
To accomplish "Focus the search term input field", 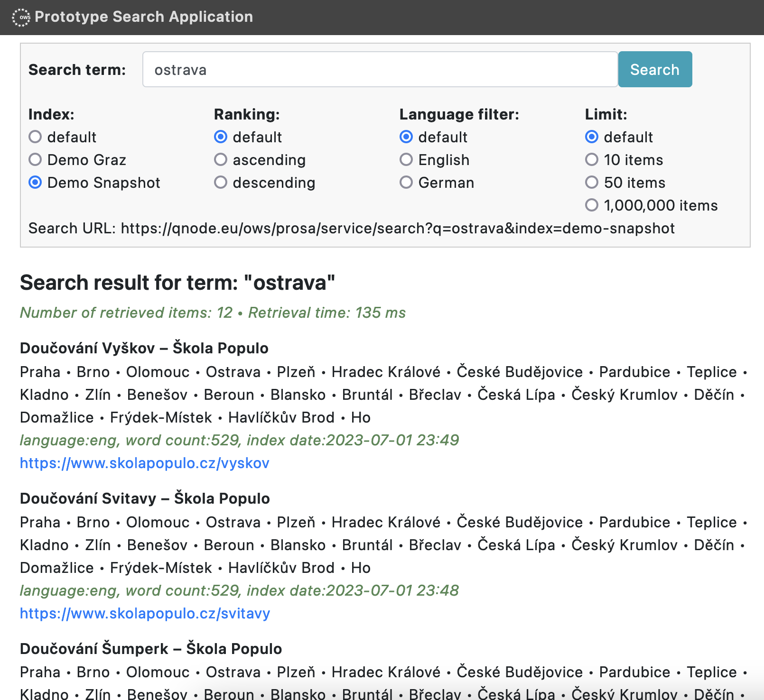I will [x=380, y=69].
